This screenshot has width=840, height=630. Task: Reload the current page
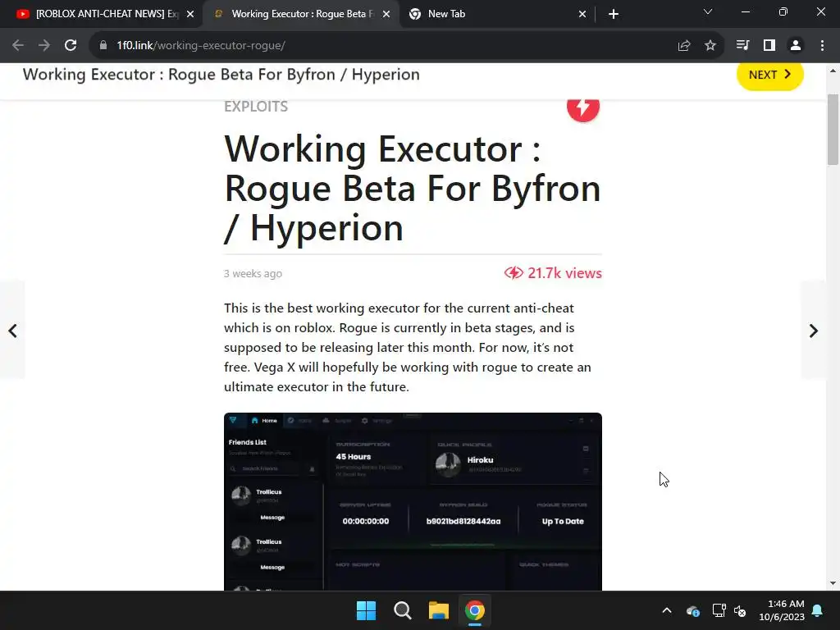click(x=71, y=46)
